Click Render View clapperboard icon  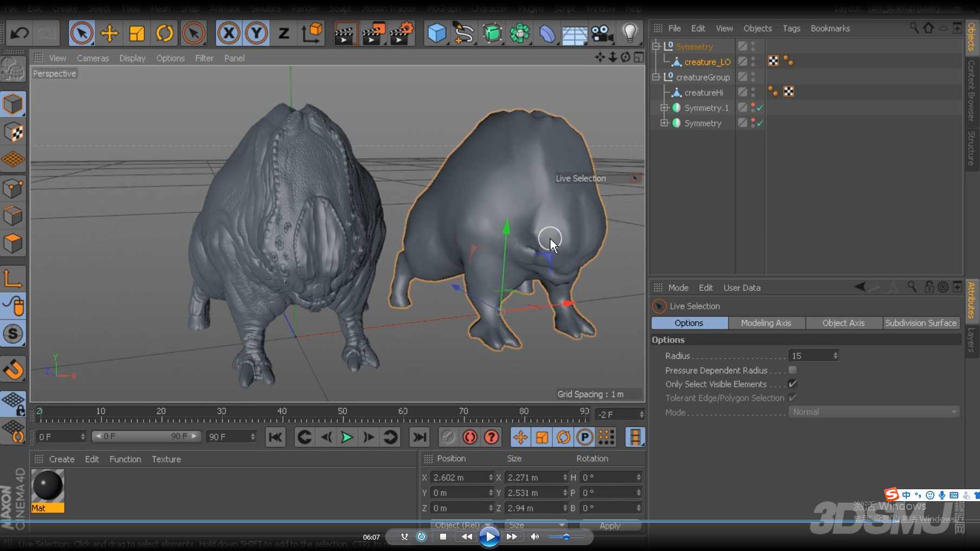[345, 34]
